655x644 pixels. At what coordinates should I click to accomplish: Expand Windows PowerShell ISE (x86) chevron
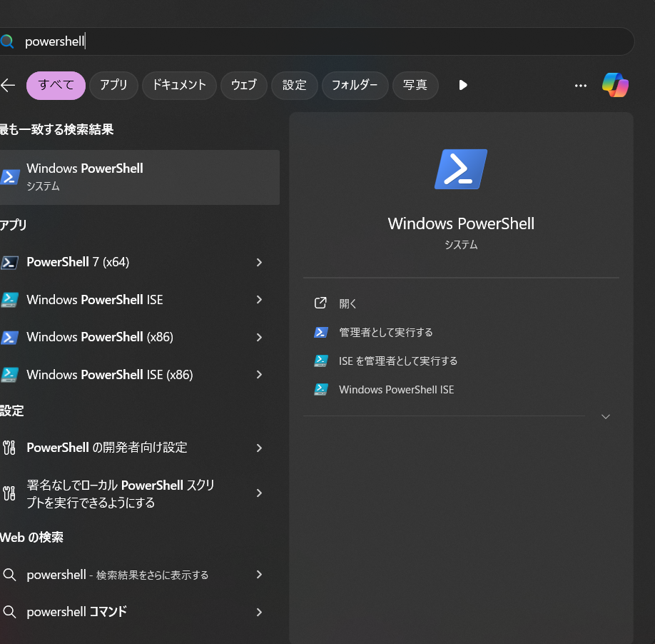259,374
